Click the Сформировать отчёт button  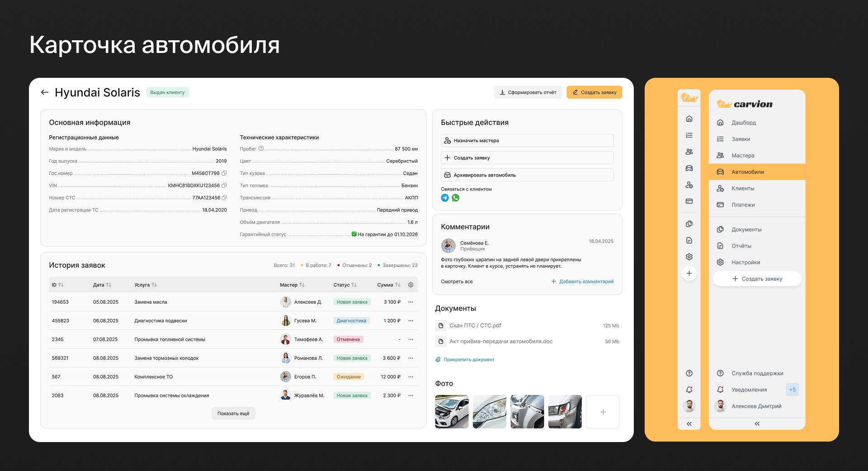528,92
